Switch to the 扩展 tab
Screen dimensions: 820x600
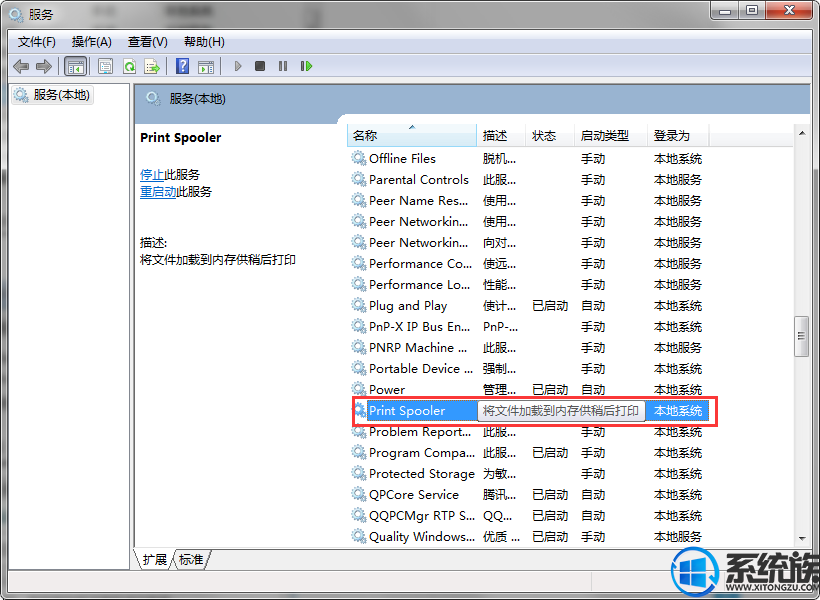pos(154,560)
